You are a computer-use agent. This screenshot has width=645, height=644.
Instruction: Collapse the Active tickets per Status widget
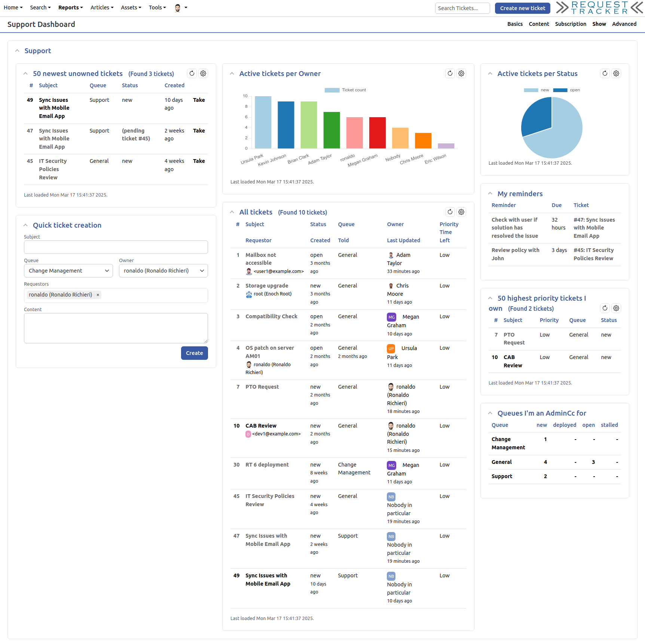pyautogui.click(x=490, y=74)
